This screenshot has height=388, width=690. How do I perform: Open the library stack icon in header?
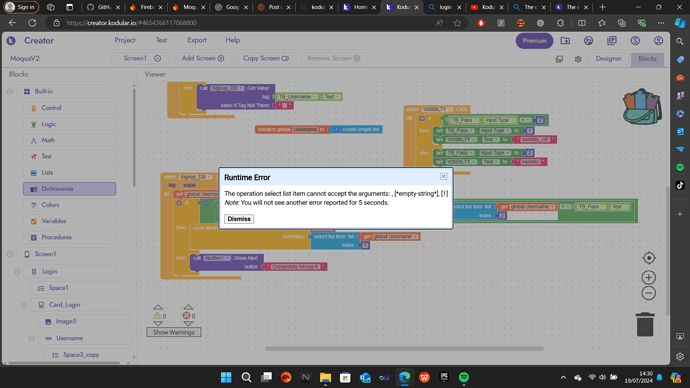click(612, 40)
